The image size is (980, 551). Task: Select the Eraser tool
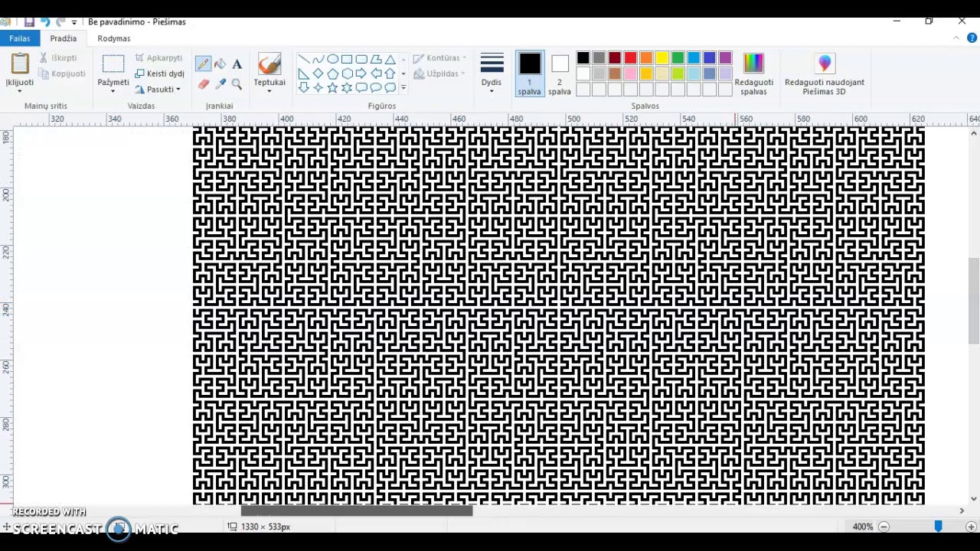point(203,83)
